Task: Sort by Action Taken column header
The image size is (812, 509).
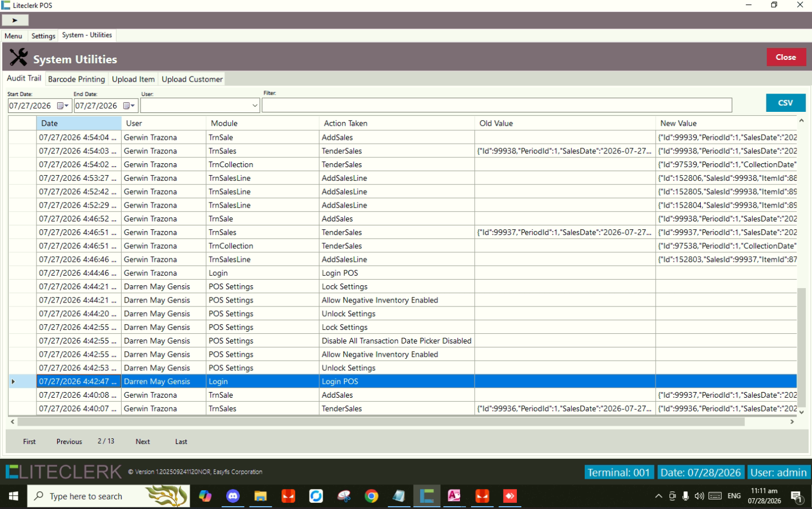Action: pyautogui.click(x=397, y=123)
